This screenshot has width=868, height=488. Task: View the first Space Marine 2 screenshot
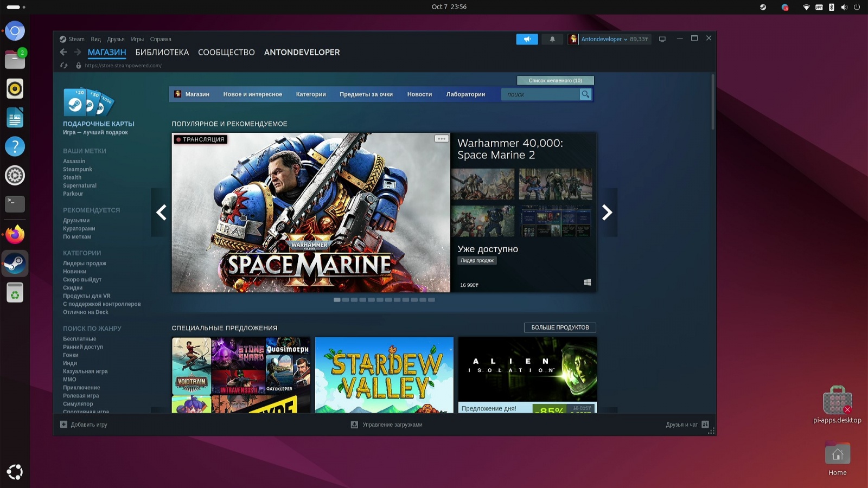click(483, 184)
